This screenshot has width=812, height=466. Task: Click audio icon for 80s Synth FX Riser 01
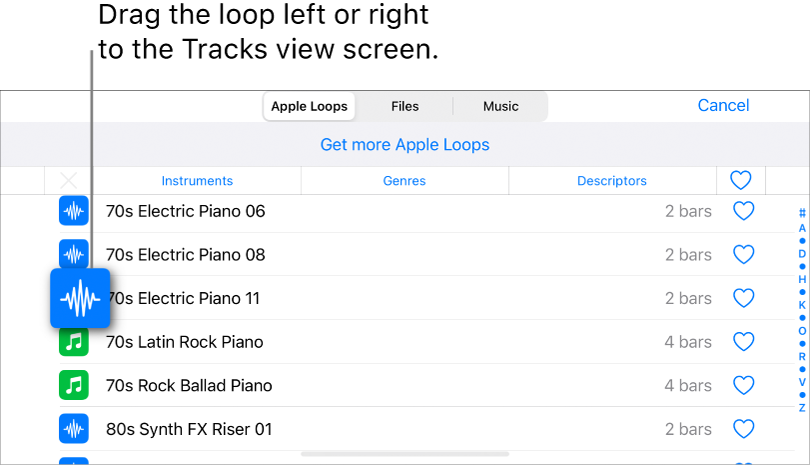pos(74,429)
